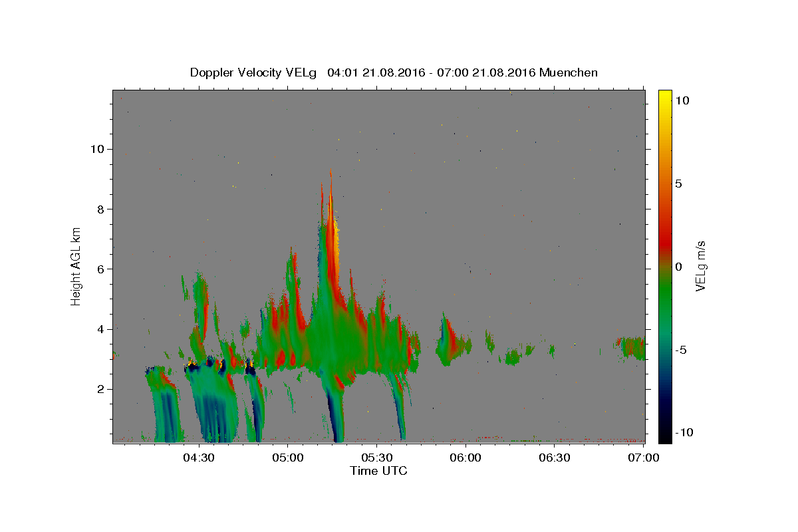Click the 07:00 time tick label
The image size is (798, 532).
644,458
